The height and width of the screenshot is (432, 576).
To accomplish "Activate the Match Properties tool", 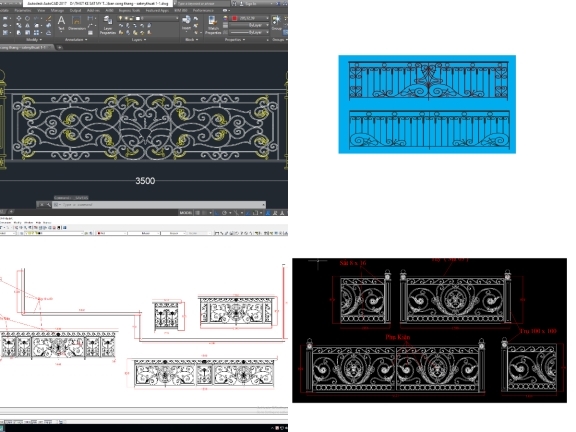I will tap(213, 25).
